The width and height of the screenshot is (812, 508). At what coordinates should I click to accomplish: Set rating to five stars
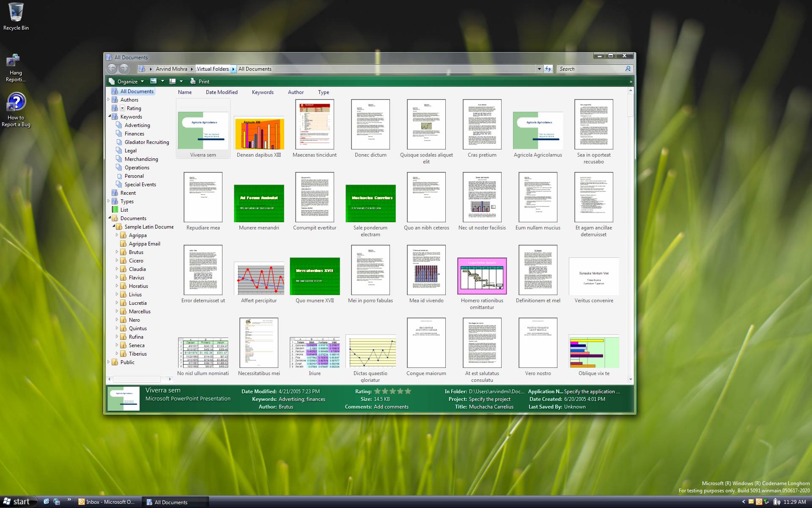point(408,391)
